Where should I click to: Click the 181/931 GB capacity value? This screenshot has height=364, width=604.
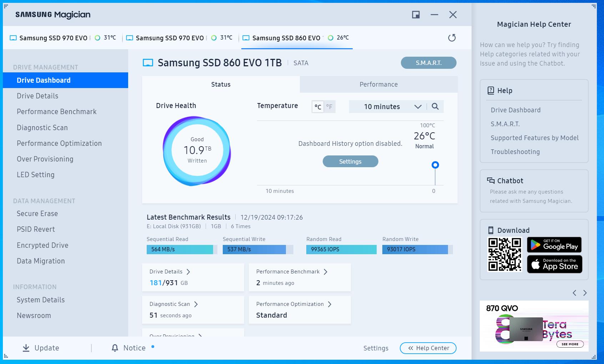point(168,283)
